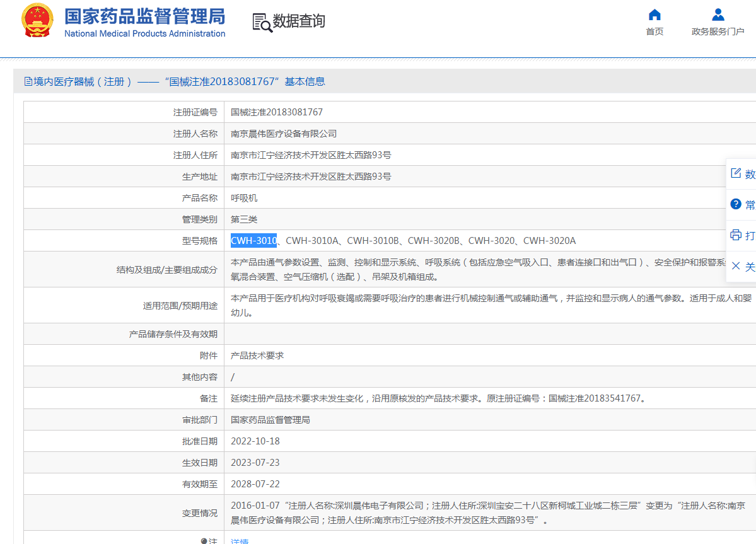The height and width of the screenshot is (544, 756).
Task: Click 政务服务门户 label text
Action: 718,32
